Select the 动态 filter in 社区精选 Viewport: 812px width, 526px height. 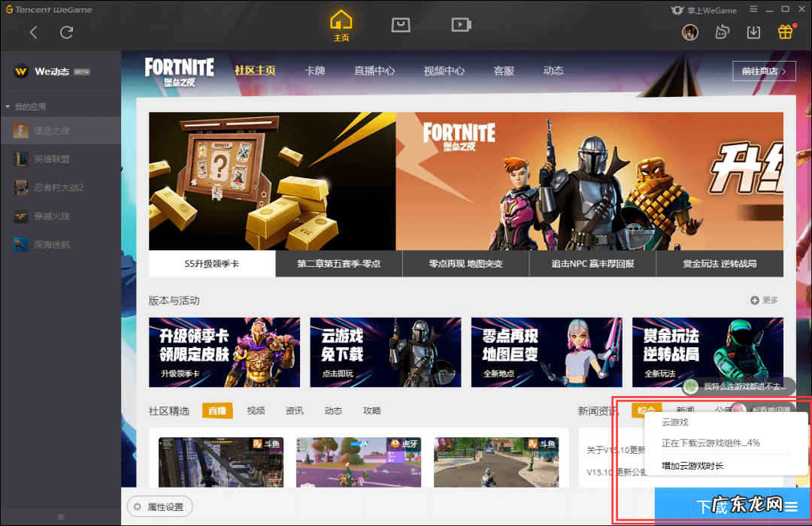[334, 410]
